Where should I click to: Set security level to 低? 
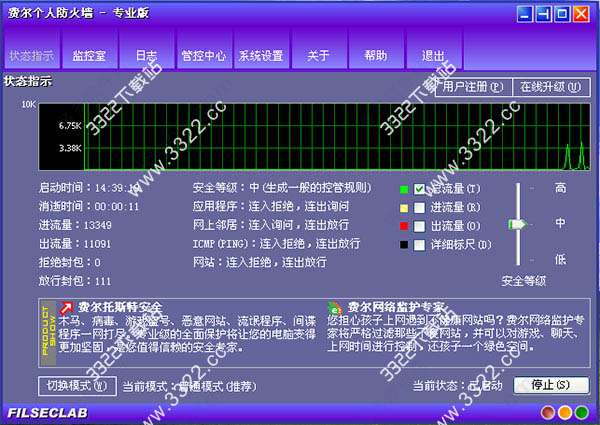(x=560, y=260)
